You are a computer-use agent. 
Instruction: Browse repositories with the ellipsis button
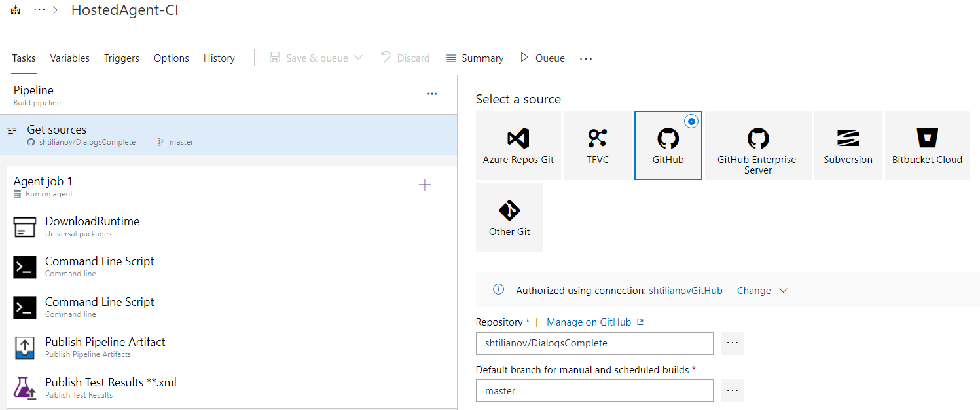click(733, 343)
